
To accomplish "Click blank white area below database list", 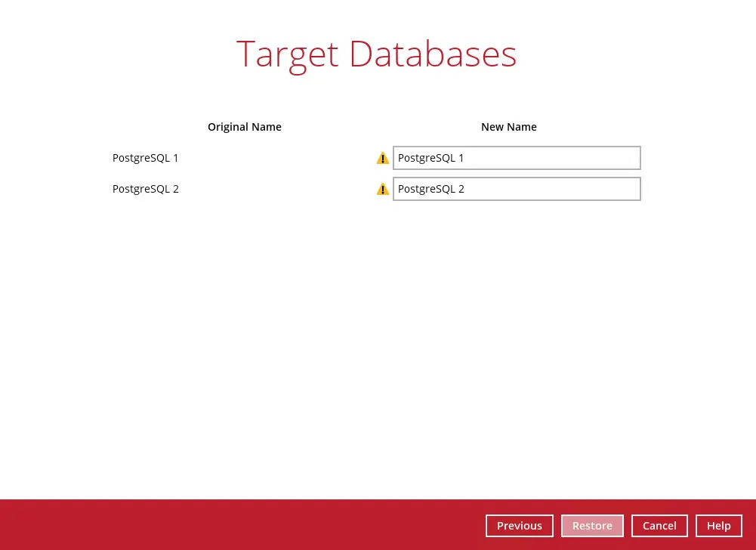I will click(378, 340).
